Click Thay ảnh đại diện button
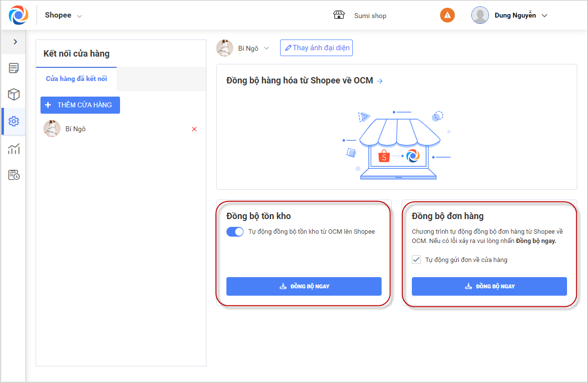588x383 pixels. [x=316, y=48]
